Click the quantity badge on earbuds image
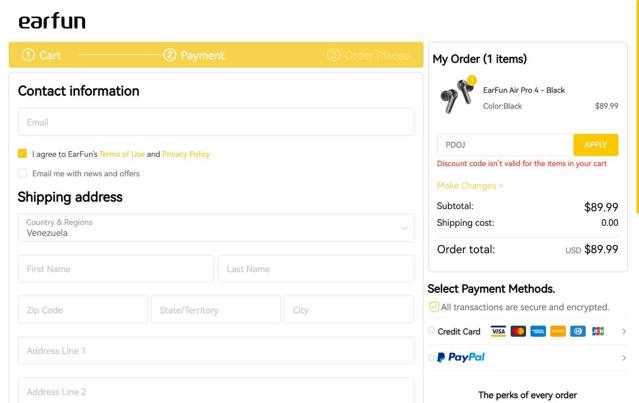 [472, 80]
